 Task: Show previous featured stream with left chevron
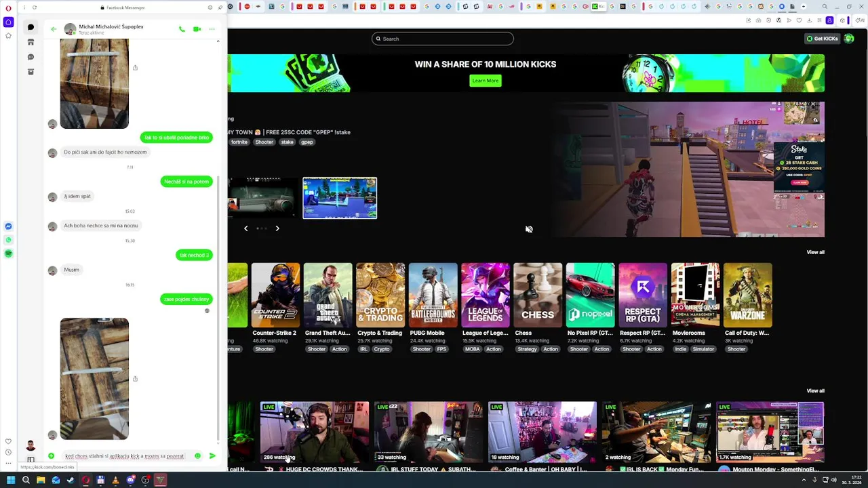click(x=245, y=228)
